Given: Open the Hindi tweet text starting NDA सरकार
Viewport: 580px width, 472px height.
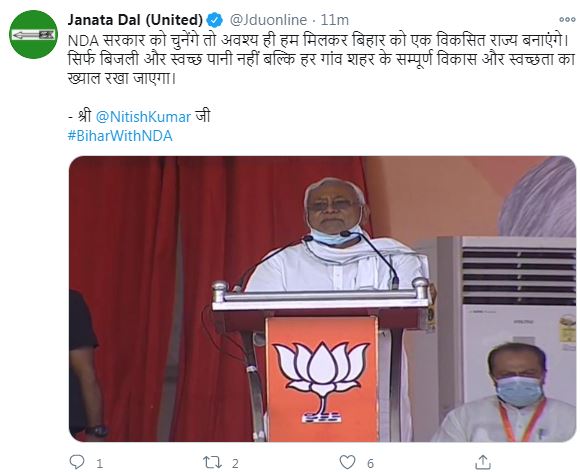Looking at the screenshot, I should coord(321,60).
